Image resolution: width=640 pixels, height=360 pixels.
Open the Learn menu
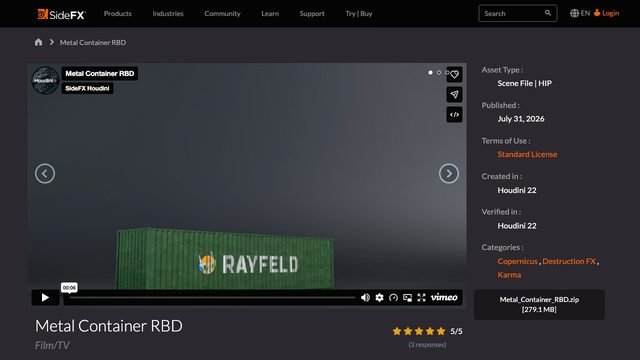point(270,13)
